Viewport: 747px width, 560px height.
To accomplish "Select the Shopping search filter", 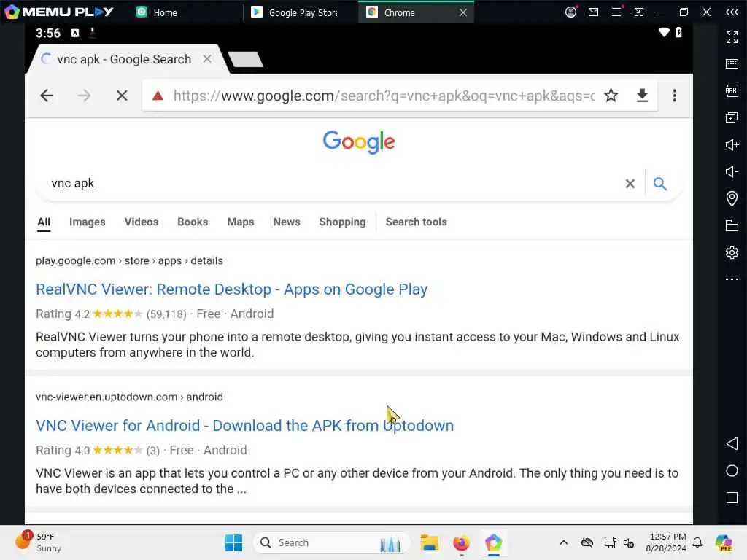I will click(343, 222).
